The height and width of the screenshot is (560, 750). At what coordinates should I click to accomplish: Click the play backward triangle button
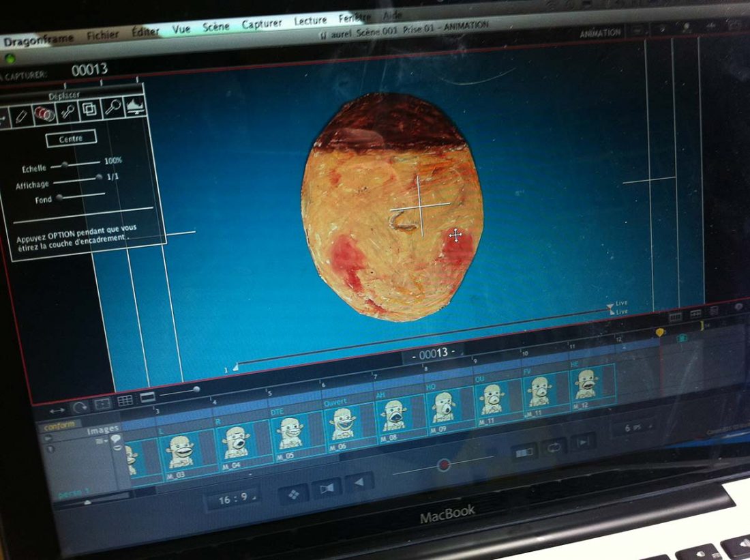click(360, 482)
